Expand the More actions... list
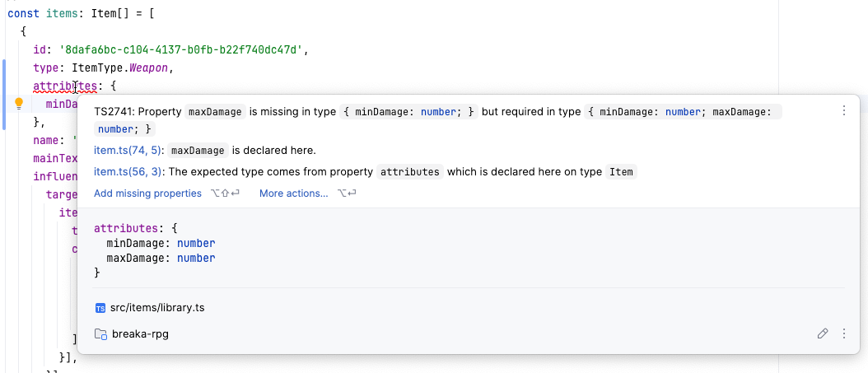This screenshot has height=373, width=868. 293,193
